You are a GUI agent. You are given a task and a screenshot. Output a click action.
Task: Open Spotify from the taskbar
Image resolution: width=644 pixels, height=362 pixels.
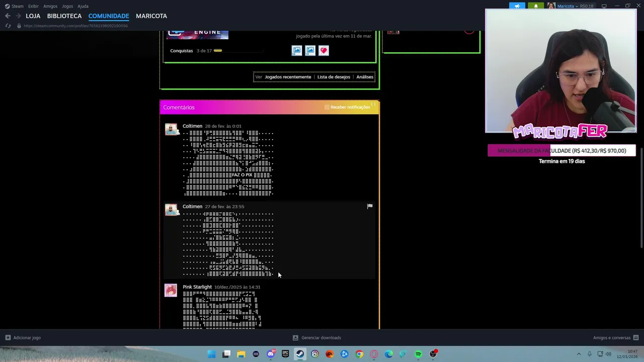coord(418,354)
